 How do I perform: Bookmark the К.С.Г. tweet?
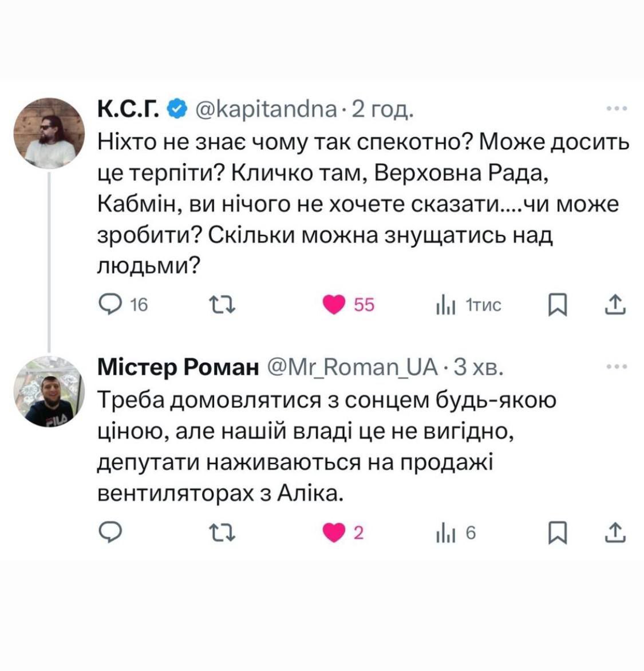coord(558,304)
